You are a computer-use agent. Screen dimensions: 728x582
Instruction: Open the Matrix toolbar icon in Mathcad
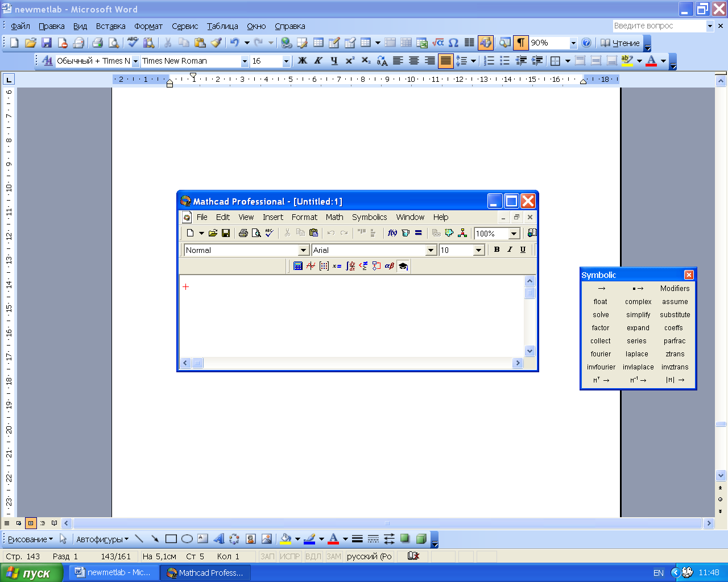324,266
